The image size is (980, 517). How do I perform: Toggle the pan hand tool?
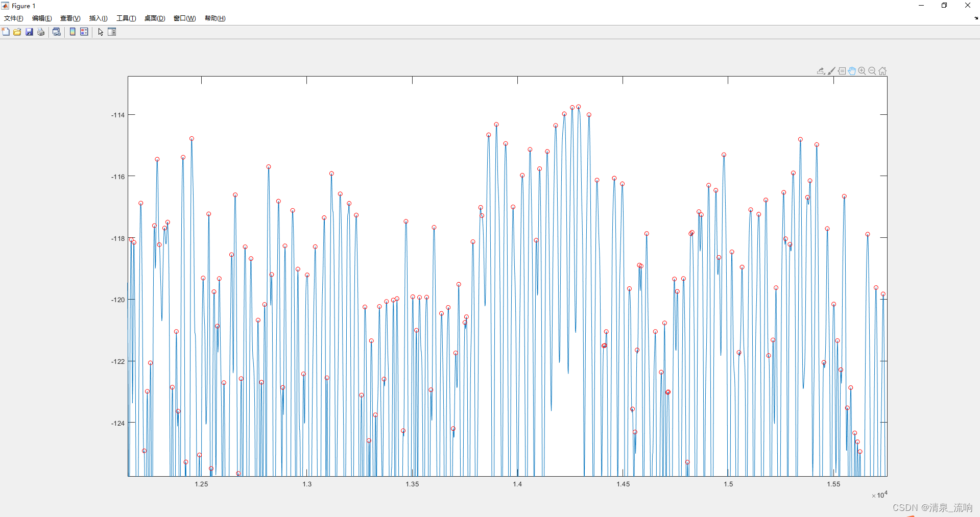[x=852, y=71]
